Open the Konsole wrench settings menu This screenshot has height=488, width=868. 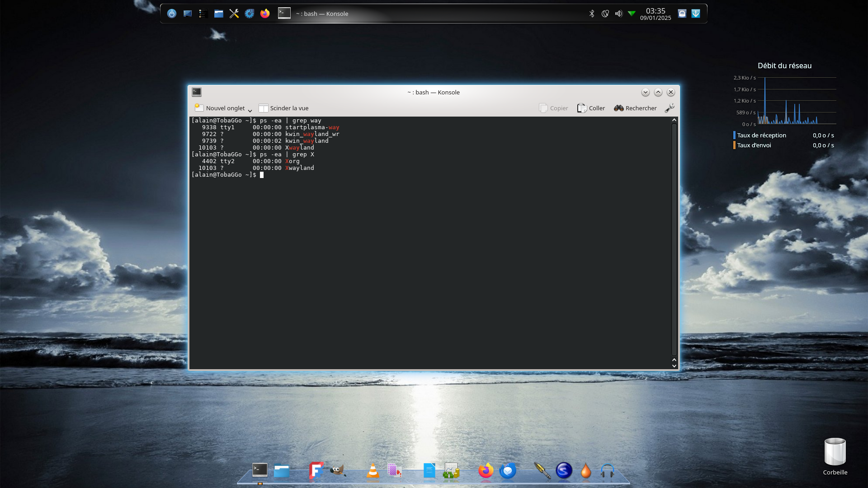pos(670,108)
